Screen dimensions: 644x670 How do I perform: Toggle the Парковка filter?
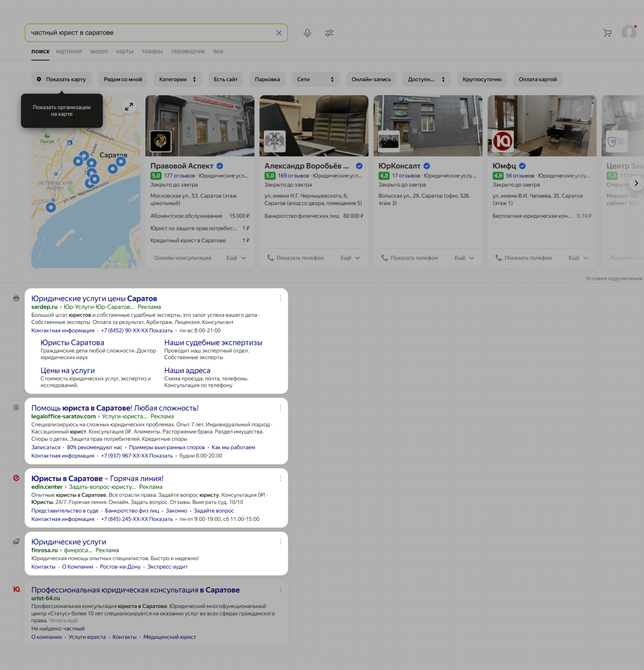pyautogui.click(x=268, y=79)
